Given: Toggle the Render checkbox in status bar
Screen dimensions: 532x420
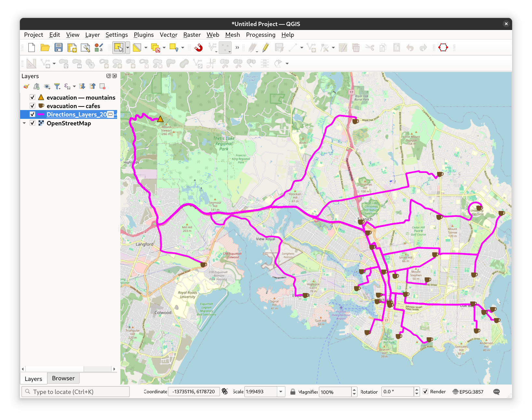Looking at the screenshot, I should [x=426, y=392].
